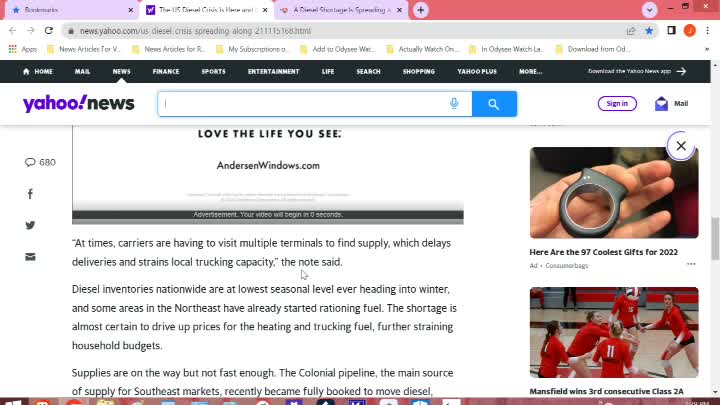Click the browser forward arrow
The height and width of the screenshot is (405, 720).
tap(30, 31)
